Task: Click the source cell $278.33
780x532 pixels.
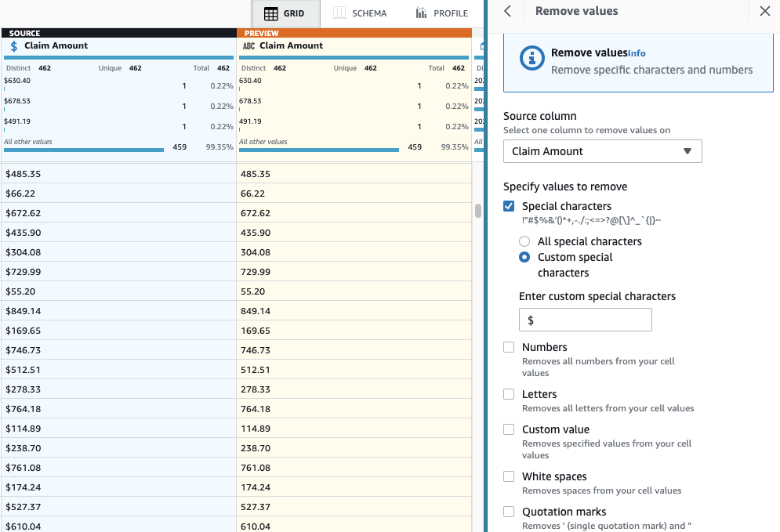Action: [x=118, y=389]
